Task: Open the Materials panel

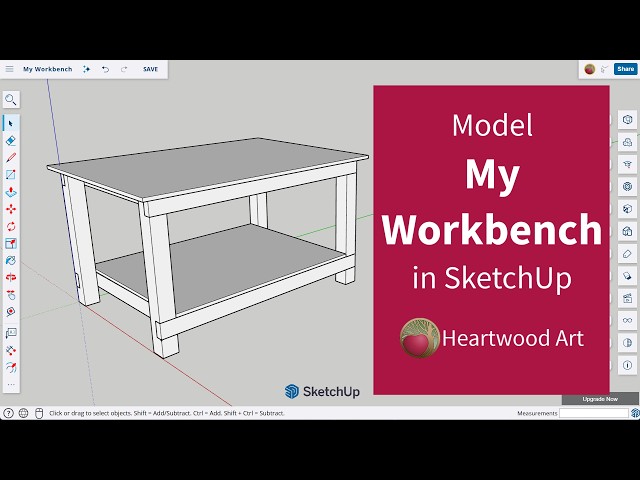Action: click(x=627, y=209)
